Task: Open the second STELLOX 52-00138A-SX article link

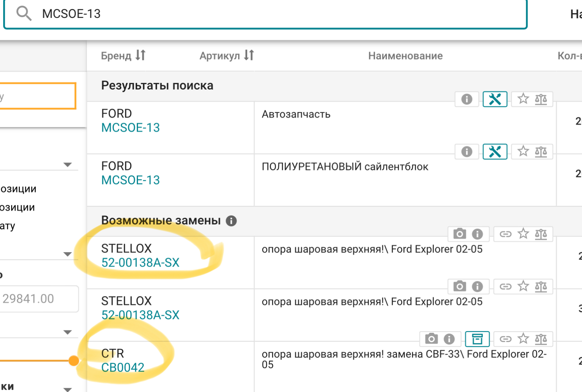Action: click(140, 315)
